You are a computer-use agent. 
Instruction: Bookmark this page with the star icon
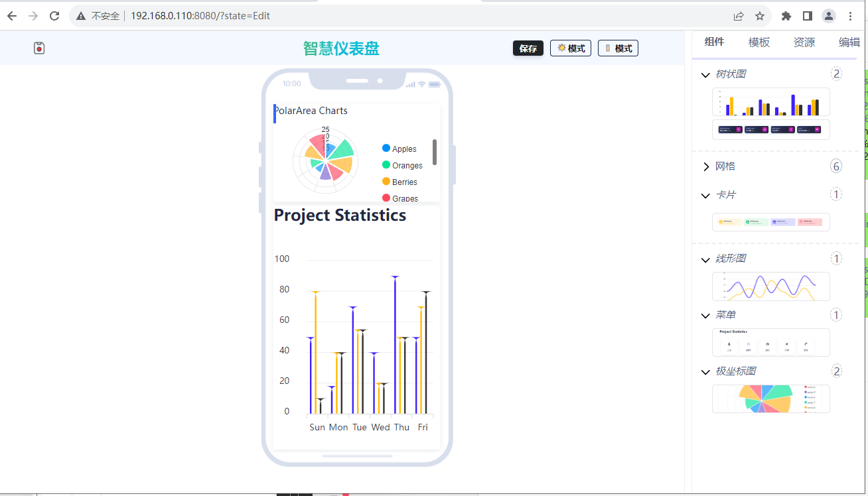point(760,16)
